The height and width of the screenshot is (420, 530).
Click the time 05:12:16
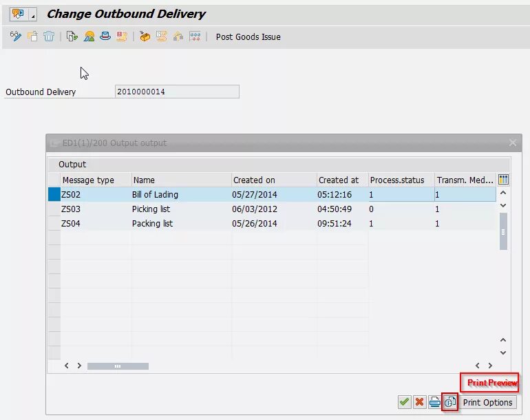coord(335,194)
